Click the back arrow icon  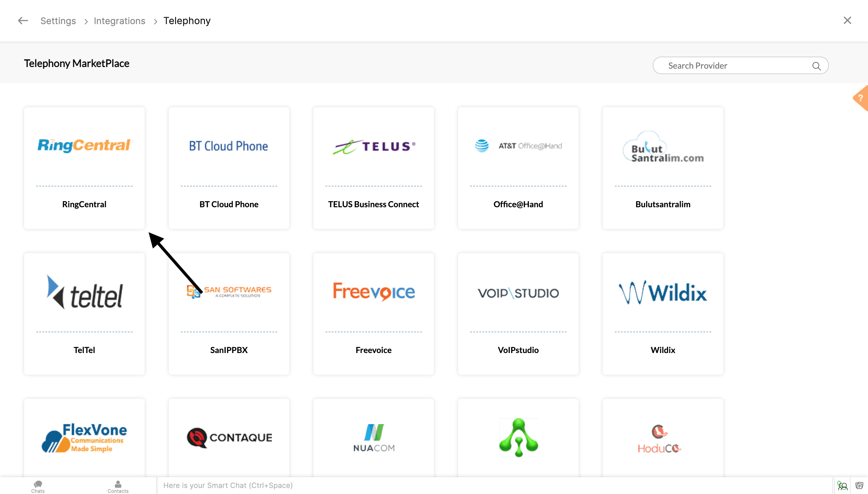[23, 21]
